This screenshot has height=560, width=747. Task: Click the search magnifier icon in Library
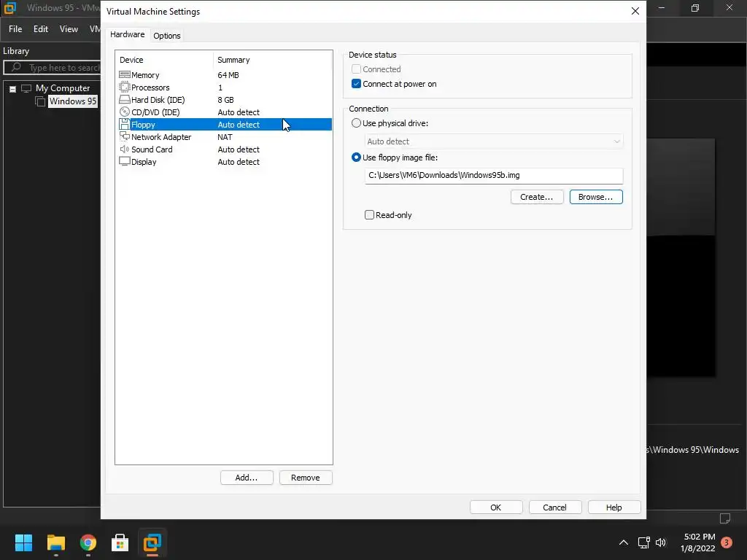(x=16, y=67)
